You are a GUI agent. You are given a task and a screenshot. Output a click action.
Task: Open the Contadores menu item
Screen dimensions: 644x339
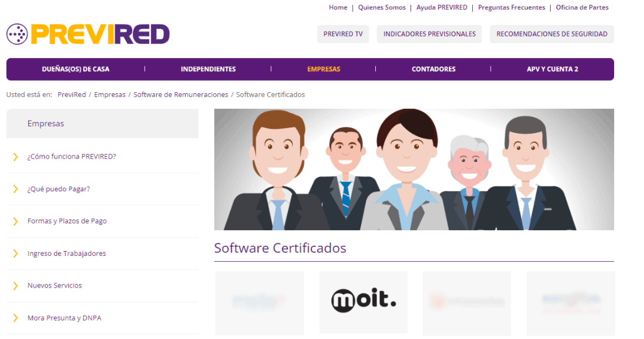click(433, 69)
